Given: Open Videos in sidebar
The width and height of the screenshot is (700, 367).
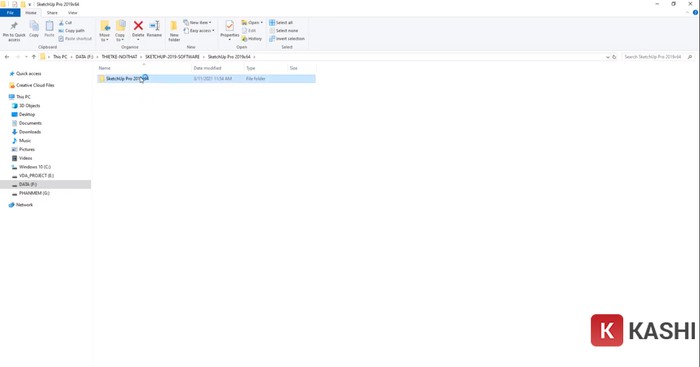Looking at the screenshot, I should tap(25, 158).
